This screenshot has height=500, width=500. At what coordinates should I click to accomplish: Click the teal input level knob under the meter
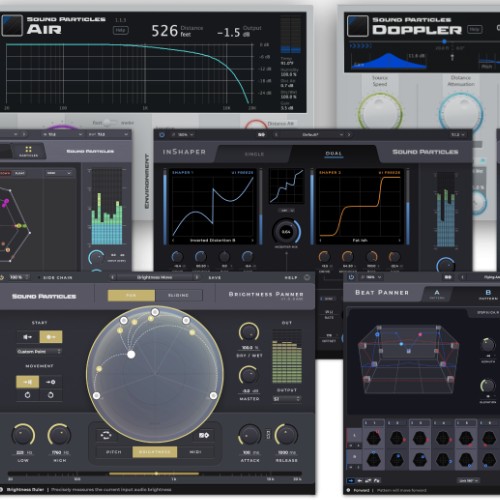(x=96, y=257)
